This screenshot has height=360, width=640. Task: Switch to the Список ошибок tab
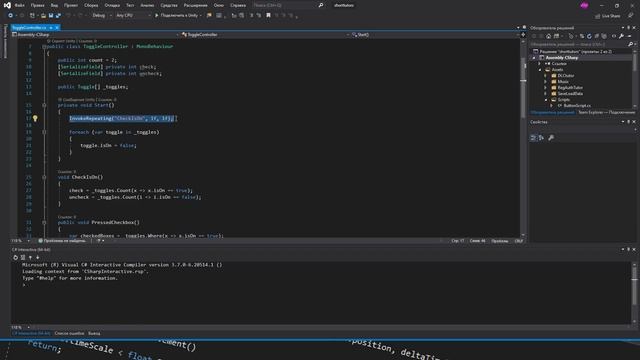pos(69,333)
